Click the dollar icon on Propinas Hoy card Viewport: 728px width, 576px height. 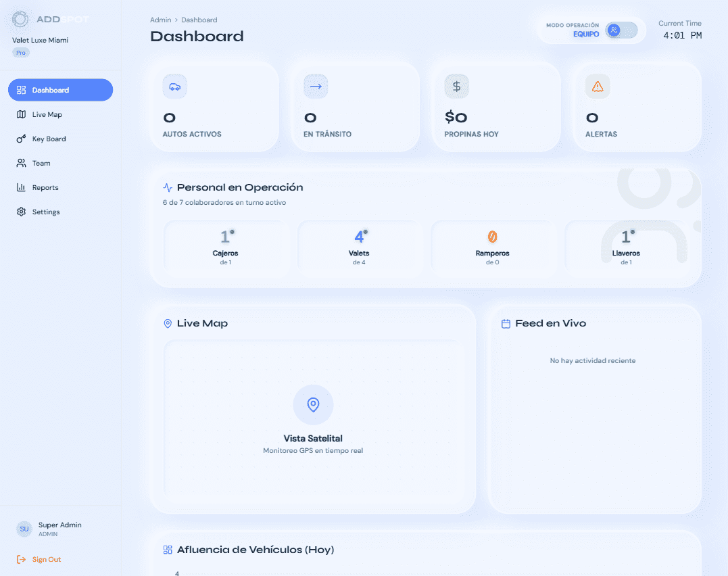(x=456, y=87)
